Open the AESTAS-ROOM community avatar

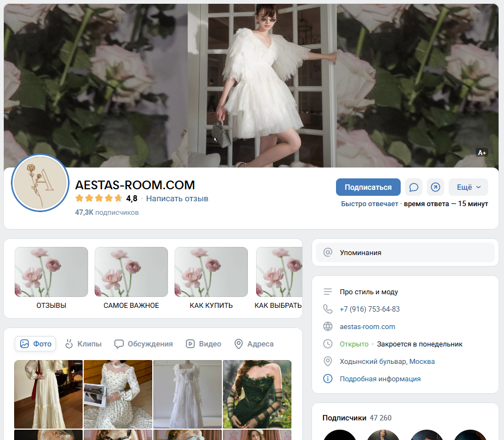coord(40,183)
